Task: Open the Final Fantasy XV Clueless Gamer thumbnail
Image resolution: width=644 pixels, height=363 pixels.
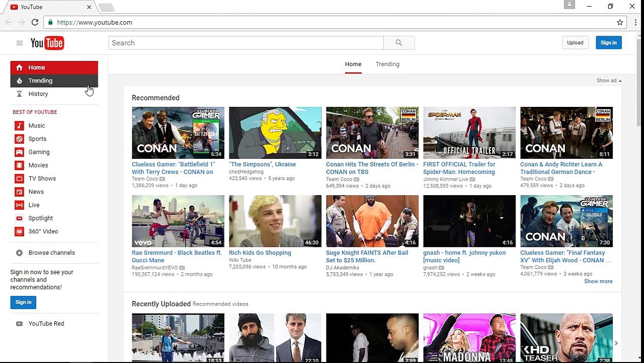Action: pyautogui.click(x=566, y=221)
